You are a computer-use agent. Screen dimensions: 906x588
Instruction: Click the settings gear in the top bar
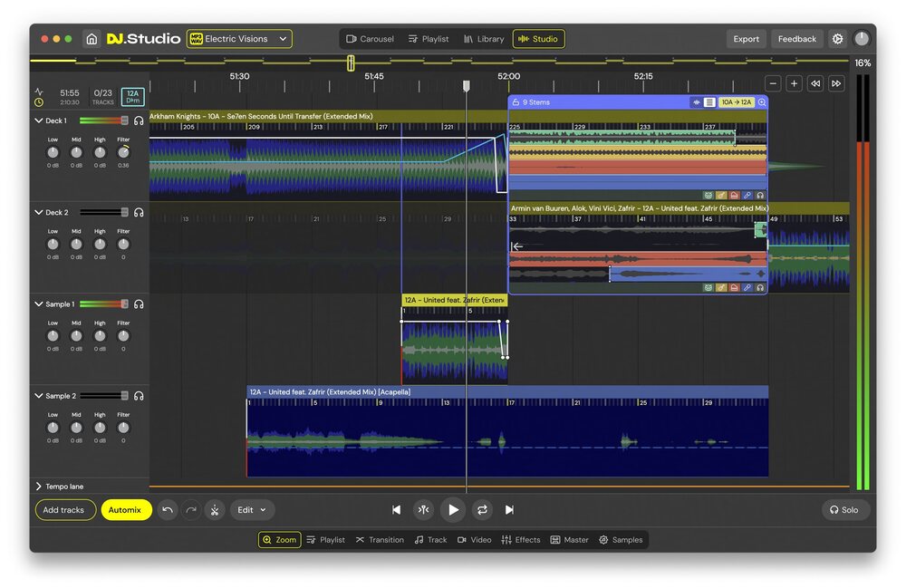[x=837, y=39]
